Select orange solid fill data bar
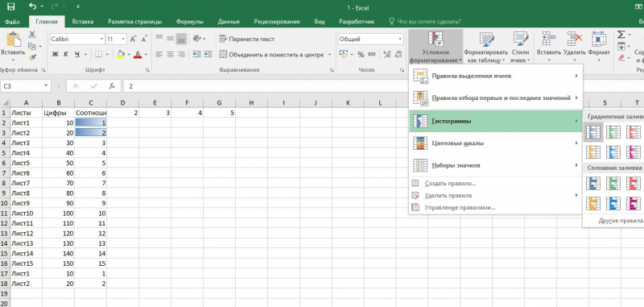644x307 pixels. click(593, 203)
